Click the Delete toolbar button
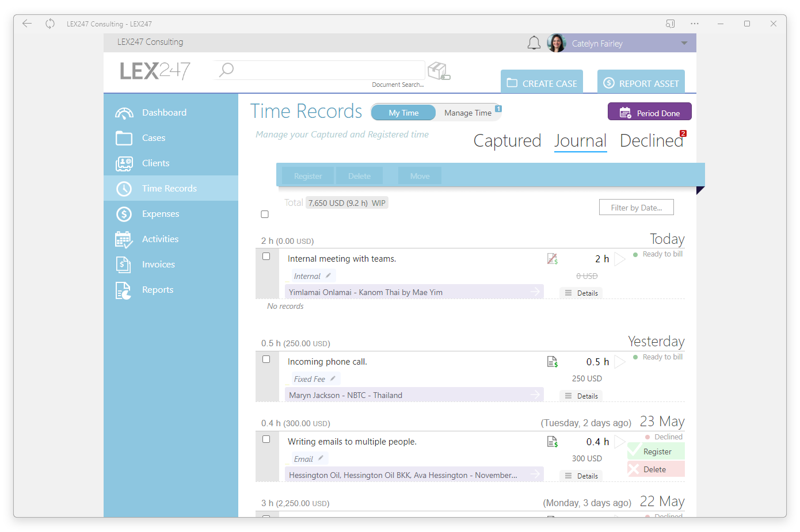800x532 pixels. [359, 176]
